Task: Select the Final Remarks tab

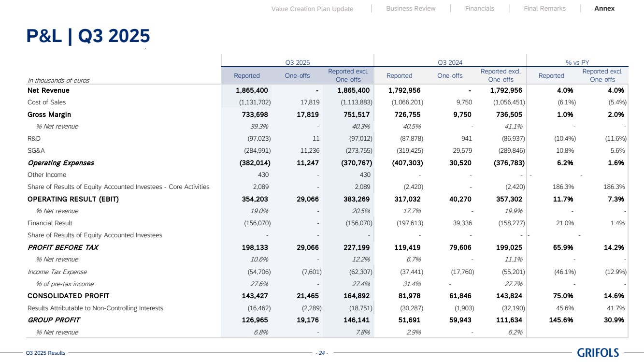Action: [x=544, y=8]
